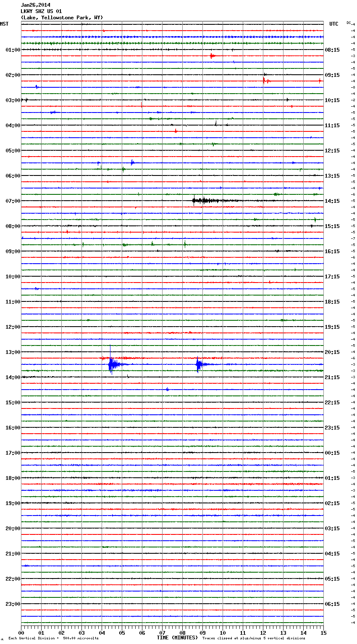Click the TIME (MINUTES) axis title

pos(177,638)
